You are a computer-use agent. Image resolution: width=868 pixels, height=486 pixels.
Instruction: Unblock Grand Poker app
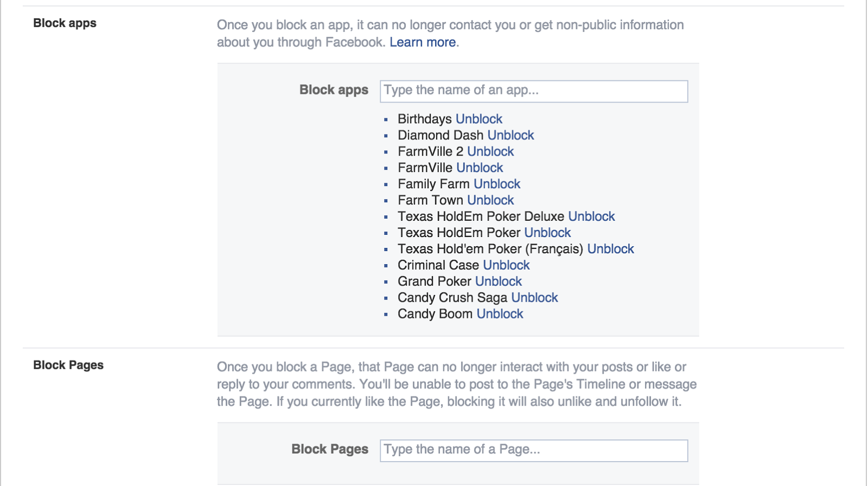tap(499, 282)
